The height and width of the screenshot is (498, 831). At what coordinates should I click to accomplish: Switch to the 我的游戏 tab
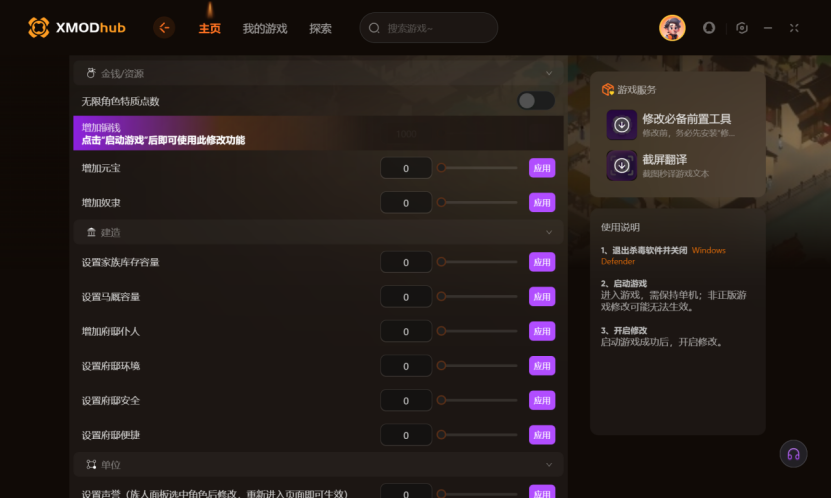(x=264, y=29)
